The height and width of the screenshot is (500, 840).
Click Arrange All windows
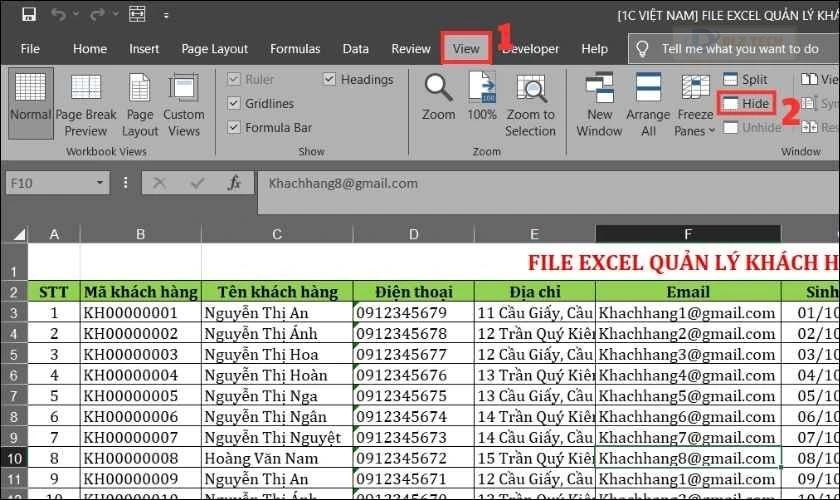(648, 104)
